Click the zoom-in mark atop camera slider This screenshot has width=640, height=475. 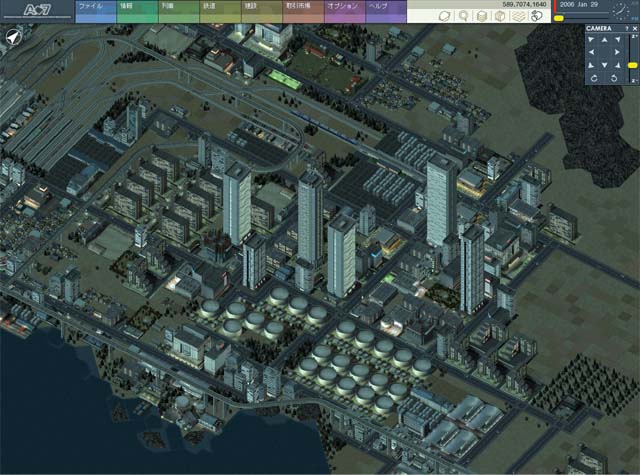(x=634, y=36)
